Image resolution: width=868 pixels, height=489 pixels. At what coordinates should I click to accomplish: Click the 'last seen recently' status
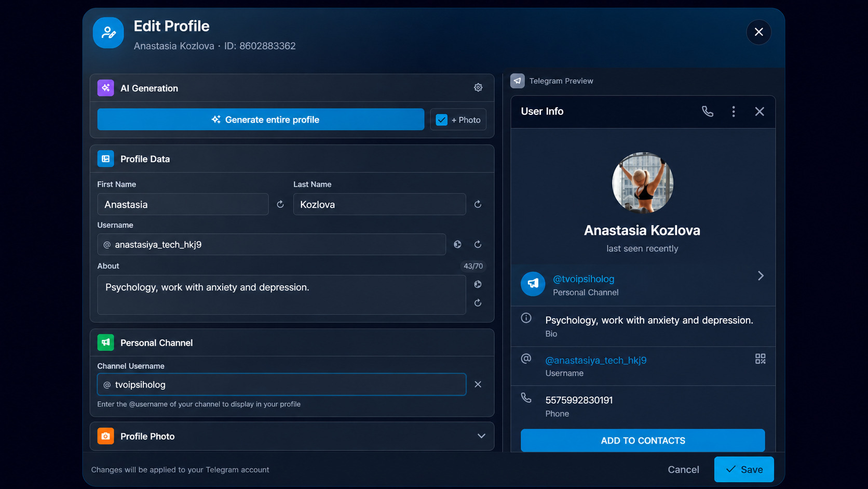click(642, 248)
